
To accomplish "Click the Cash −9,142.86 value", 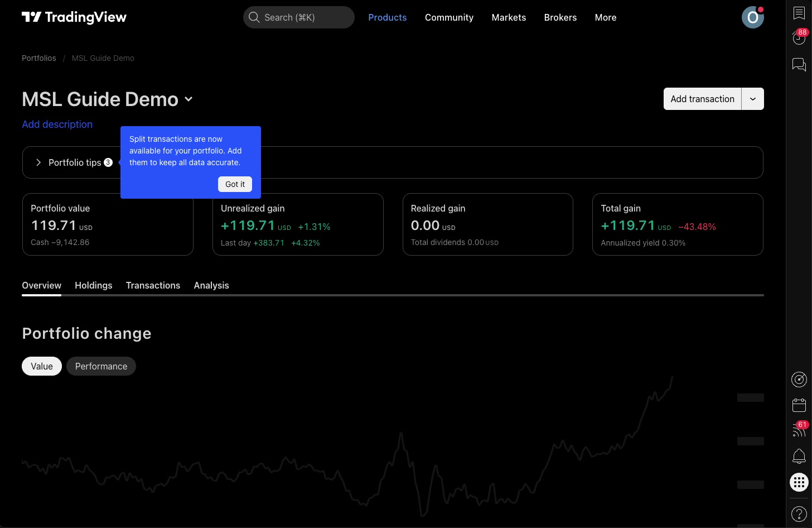I will [60, 242].
